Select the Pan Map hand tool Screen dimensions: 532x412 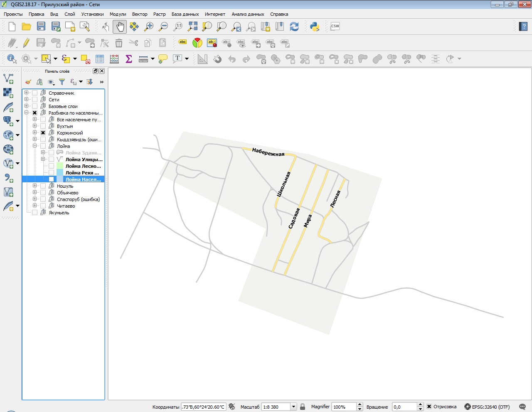(x=120, y=27)
